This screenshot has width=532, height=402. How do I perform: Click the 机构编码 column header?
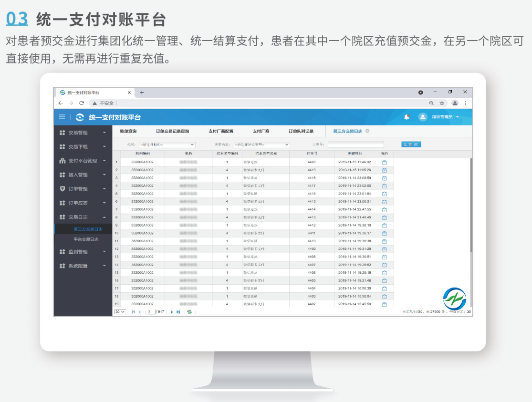click(143, 154)
